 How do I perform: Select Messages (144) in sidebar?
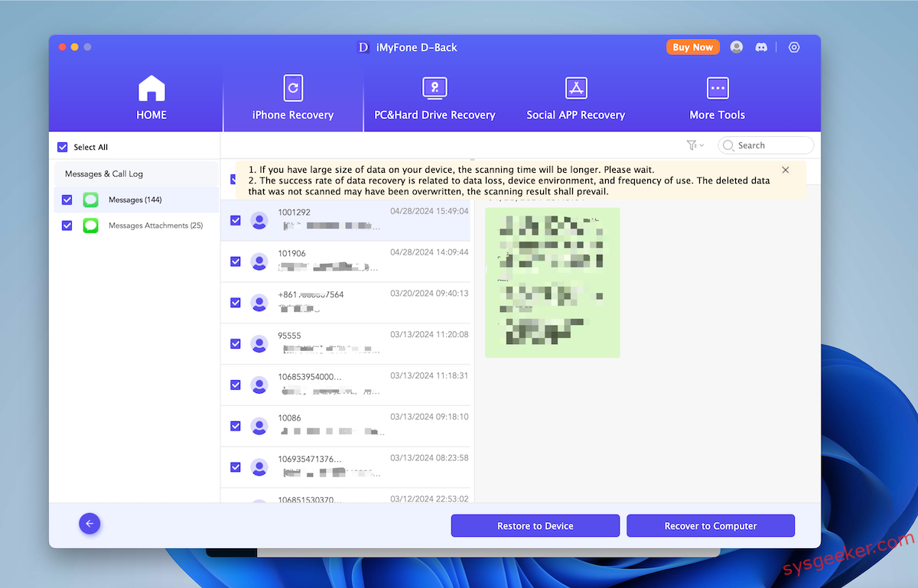(136, 200)
